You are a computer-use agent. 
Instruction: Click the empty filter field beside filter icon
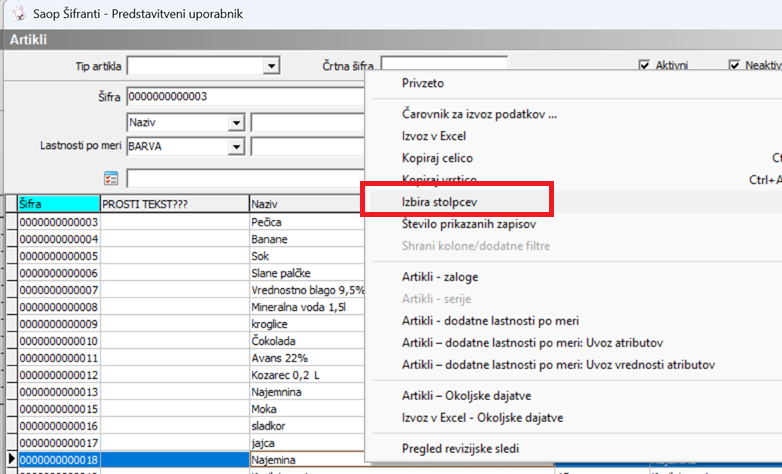[x=246, y=178]
